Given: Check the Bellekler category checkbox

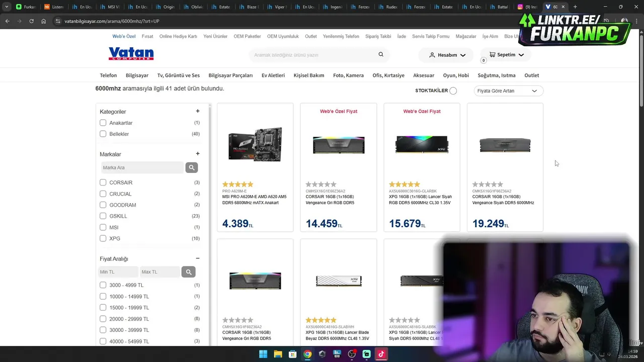Looking at the screenshot, I should pos(103,134).
